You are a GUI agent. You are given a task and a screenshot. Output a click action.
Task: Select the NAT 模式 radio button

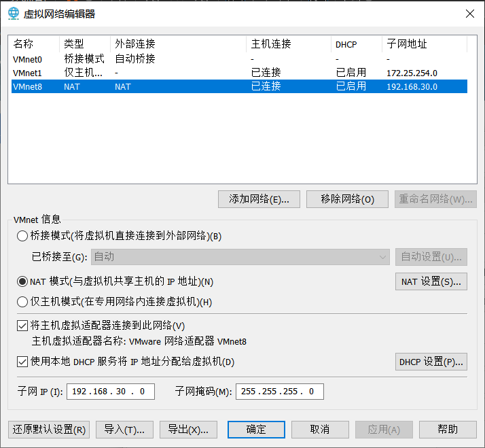(x=22, y=281)
